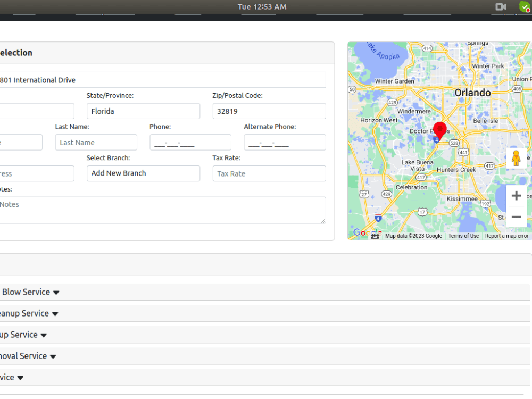Click the Horizon West label on the map
This screenshot has width=532, height=399.
point(379,120)
